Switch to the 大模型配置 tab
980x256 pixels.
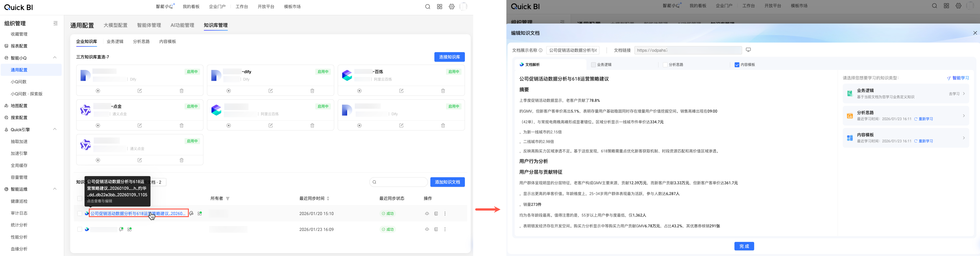point(115,26)
